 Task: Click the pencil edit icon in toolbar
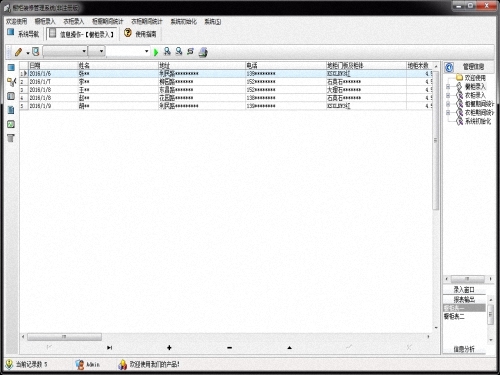(x=18, y=52)
